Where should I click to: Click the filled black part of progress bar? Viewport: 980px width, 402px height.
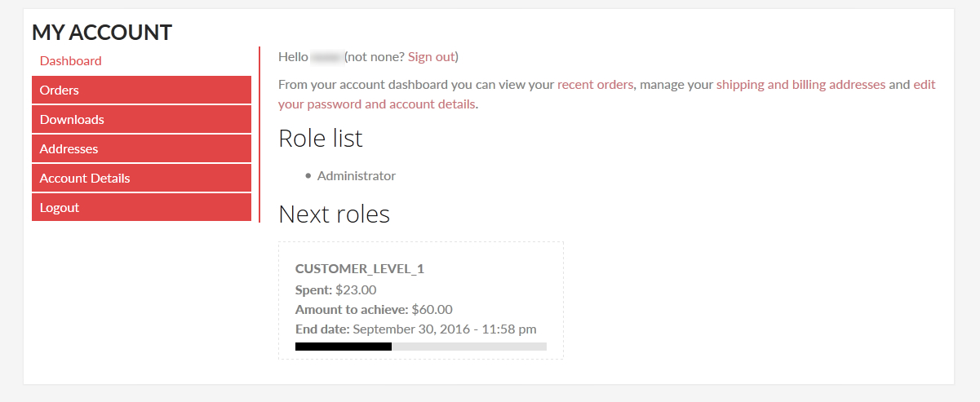(x=343, y=347)
